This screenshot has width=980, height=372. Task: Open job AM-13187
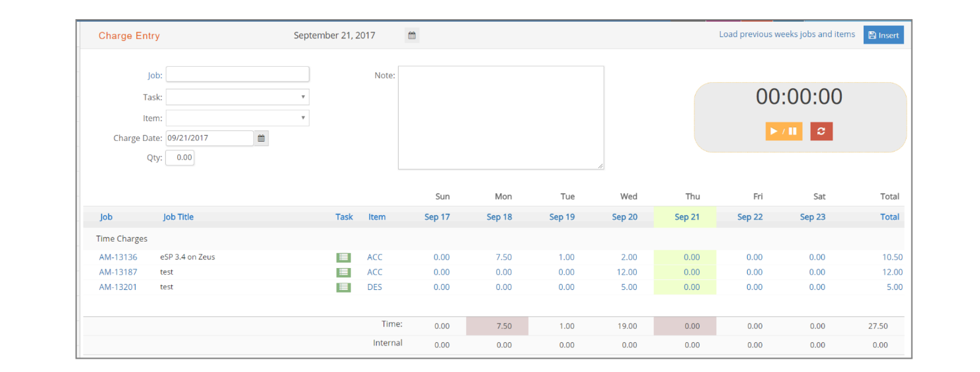click(x=118, y=272)
